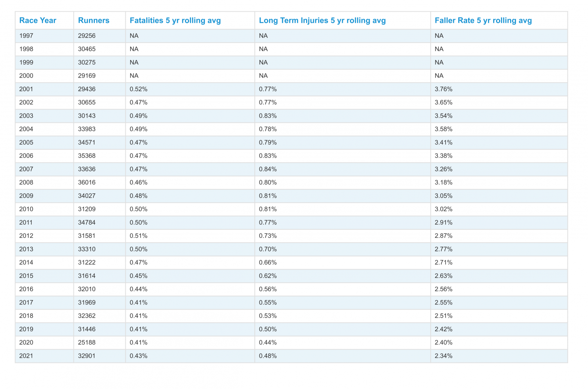Click the Race Year column header

(37, 21)
